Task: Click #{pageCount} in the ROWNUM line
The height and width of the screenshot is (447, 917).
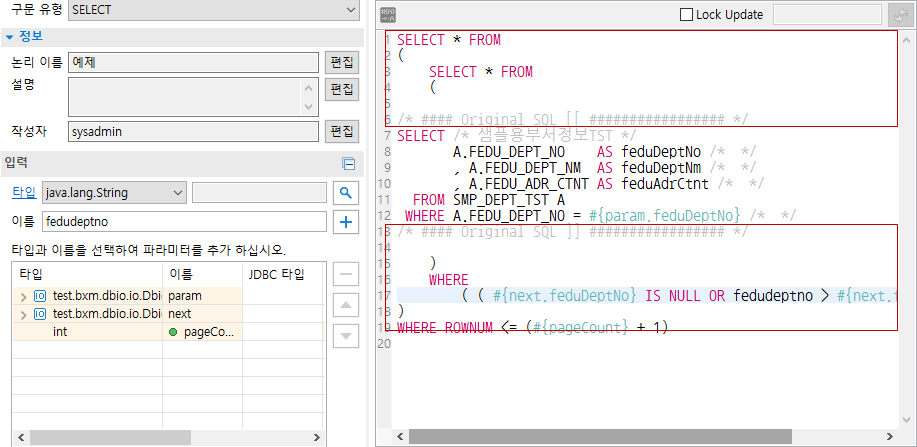Action: [580, 326]
